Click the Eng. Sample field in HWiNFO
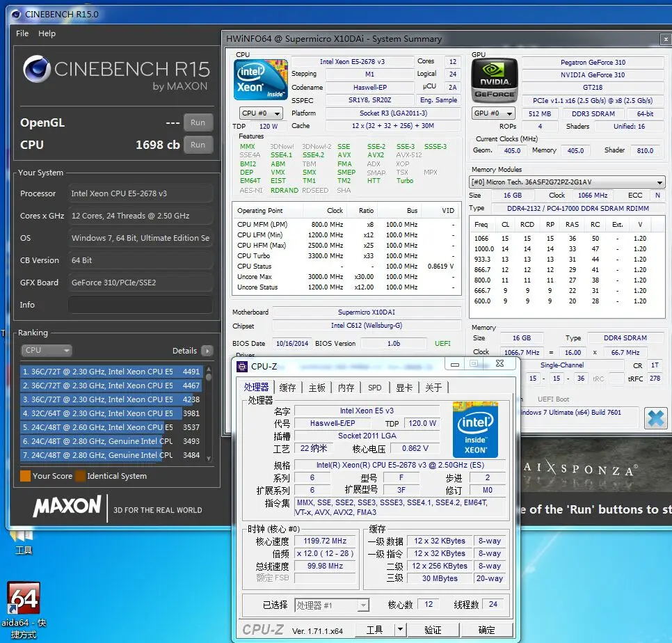 [438, 100]
